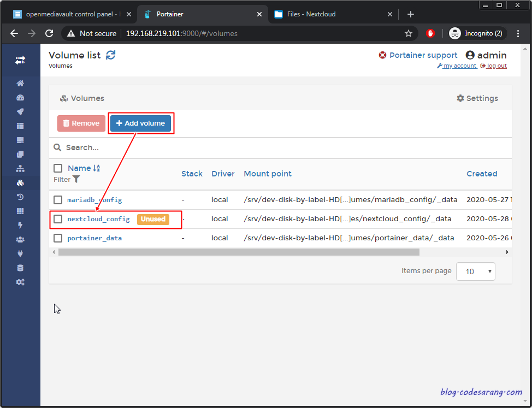Open the Settings menu of the Volumes table
The height and width of the screenshot is (408, 532).
click(477, 98)
